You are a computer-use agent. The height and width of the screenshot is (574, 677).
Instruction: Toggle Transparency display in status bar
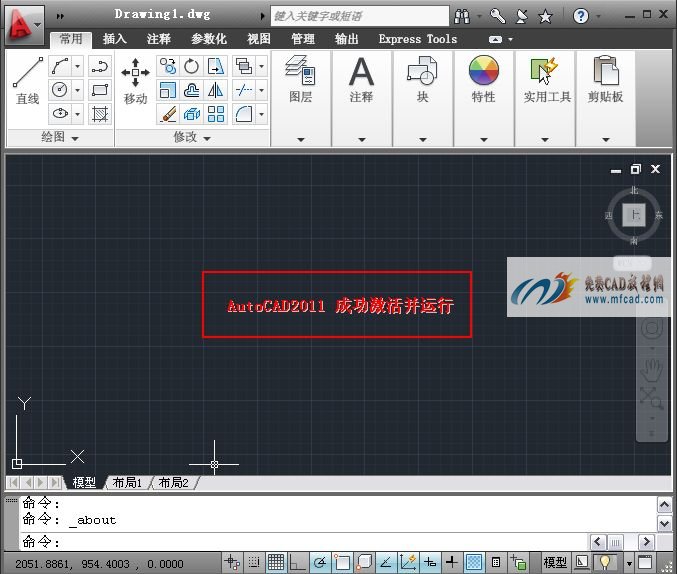click(x=474, y=562)
